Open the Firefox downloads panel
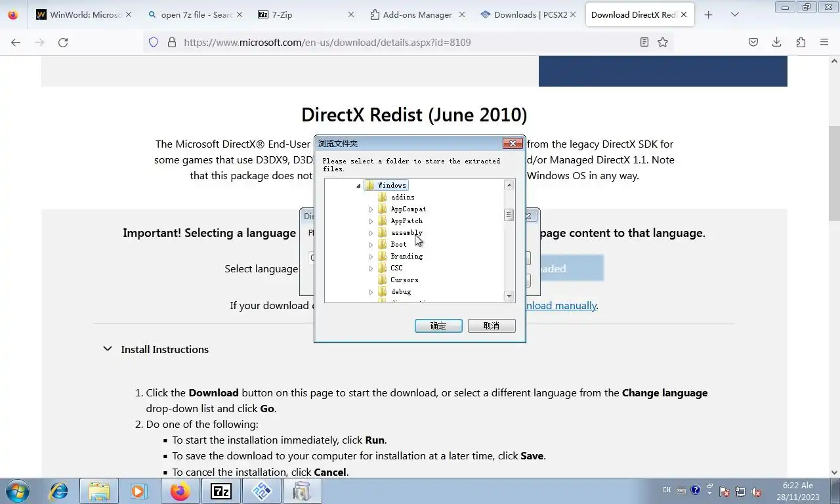Viewport: 840px width, 504px height. pos(776,42)
